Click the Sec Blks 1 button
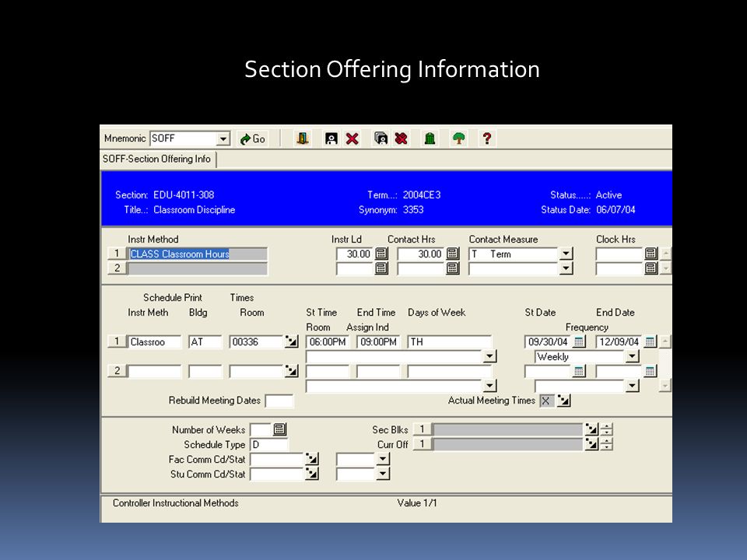The image size is (747, 560). [x=422, y=429]
